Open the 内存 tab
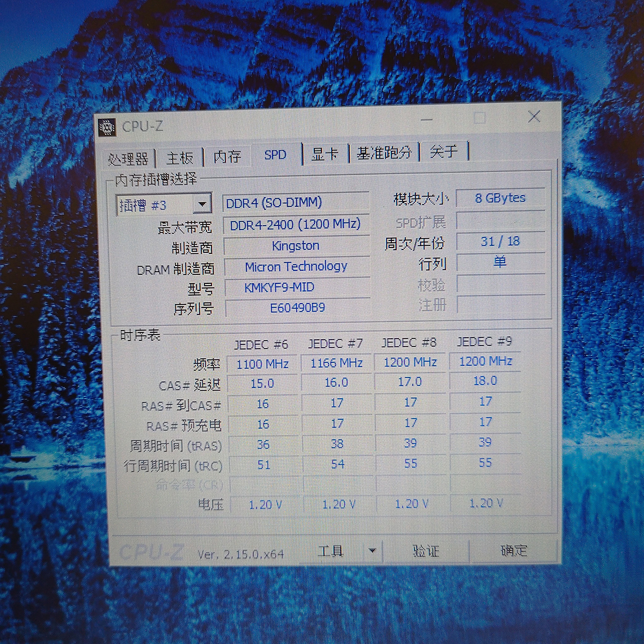 pos(227,157)
